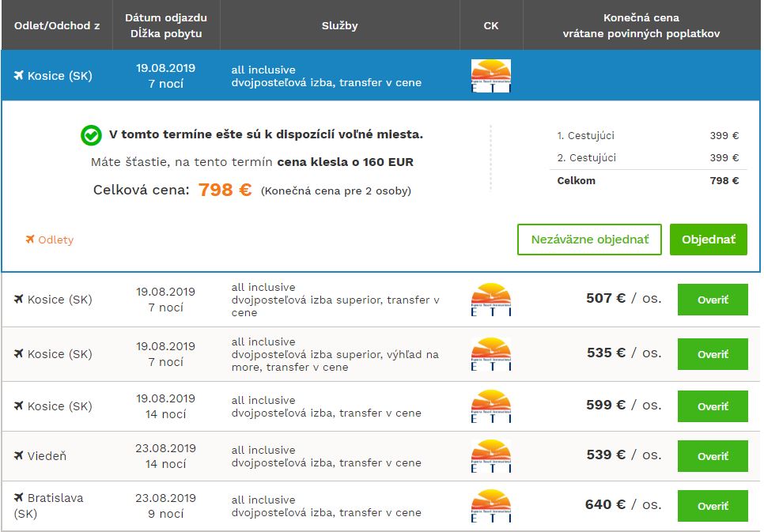Click Overiť for the Bratislava departure
Screen dimensions: 764x532
click(x=713, y=506)
